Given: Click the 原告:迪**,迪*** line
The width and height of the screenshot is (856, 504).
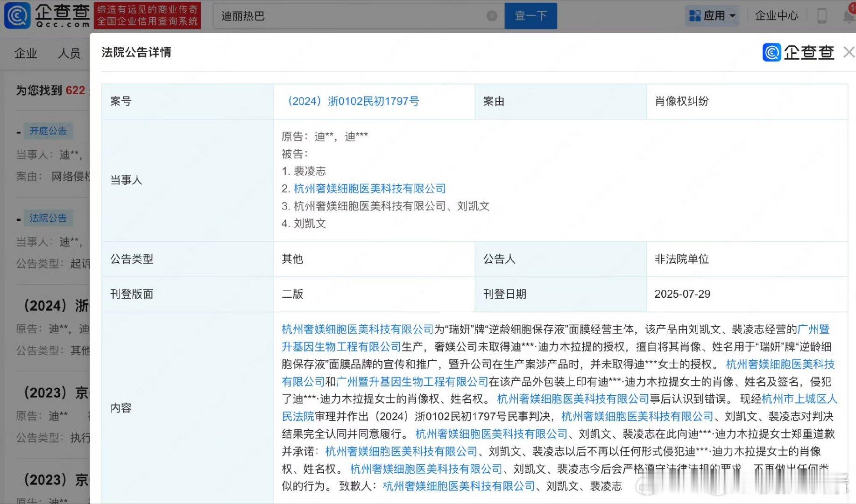Looking at the screenshot, I should click(325, 136).
